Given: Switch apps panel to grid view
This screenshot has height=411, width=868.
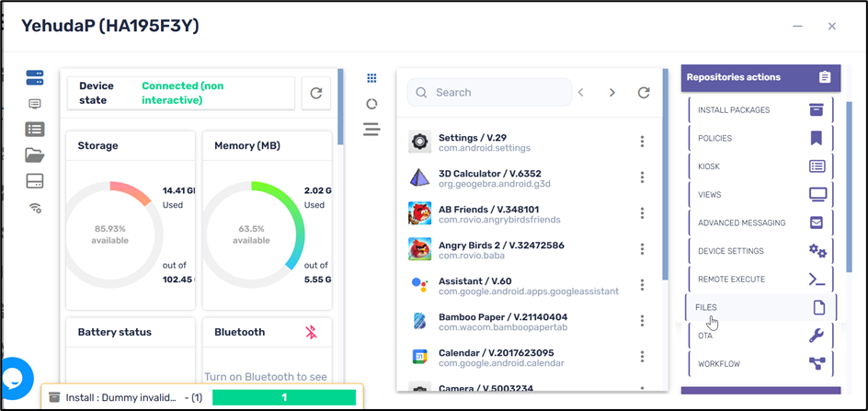Looking at the screenshot, I should [x=372, y=78].
